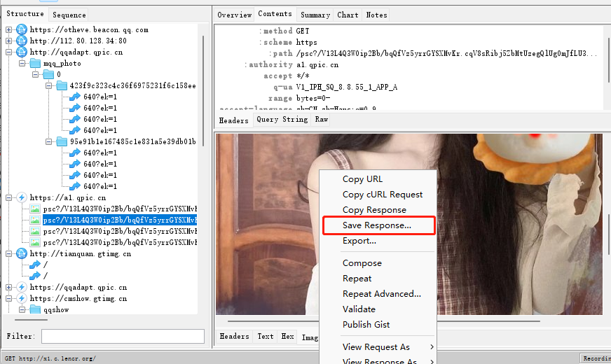Select the globe icon of http://qqadapt.qpic.cn

click(x=22, y=52)
